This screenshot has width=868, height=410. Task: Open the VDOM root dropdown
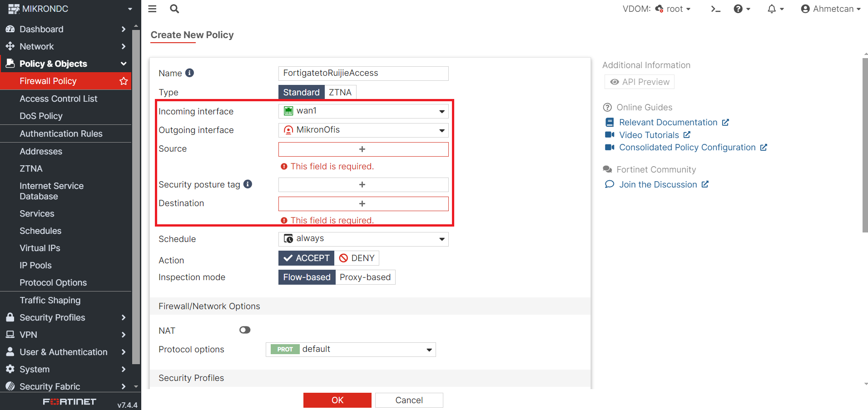tap(673, 9)
